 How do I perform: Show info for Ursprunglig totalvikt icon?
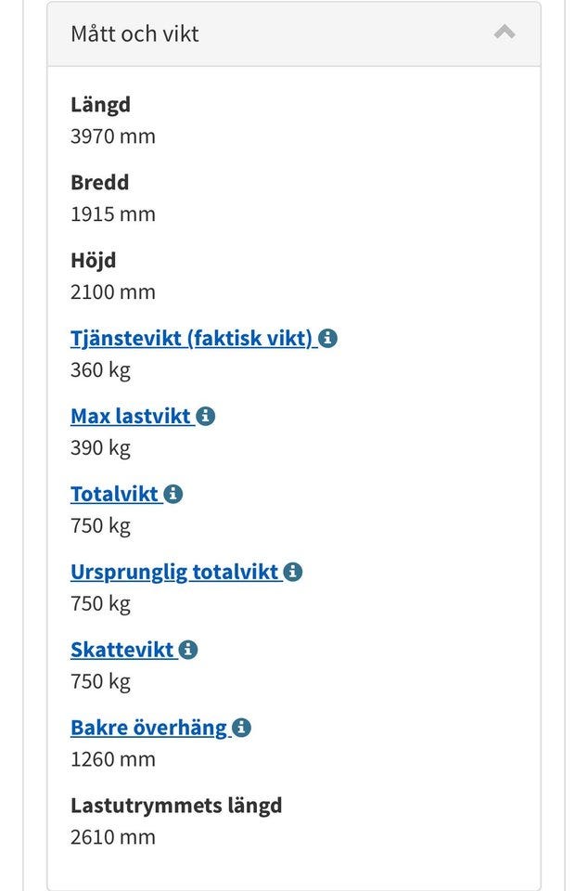pyautogui.click(x=293, y=573)
